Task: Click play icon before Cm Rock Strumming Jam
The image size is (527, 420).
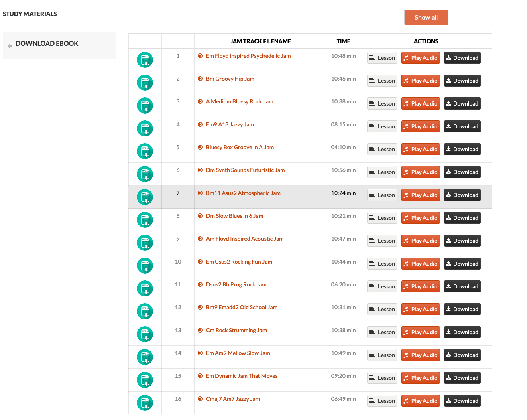Action: pyautogui.click(x=200, y=331)
